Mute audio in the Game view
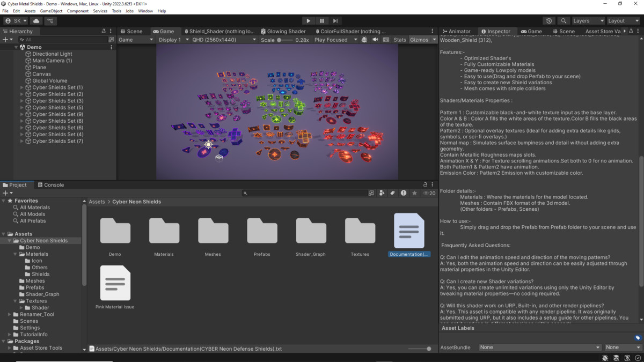Viewport: 644px width, 362px height. pyautogui.click(x=375, y=40)
